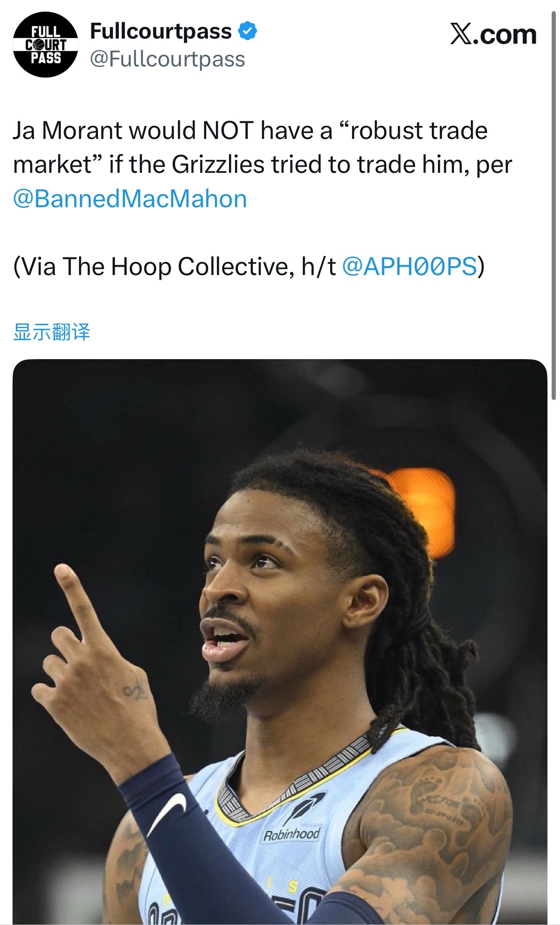Show translation with the 显示翻译 link

[52, 332]
